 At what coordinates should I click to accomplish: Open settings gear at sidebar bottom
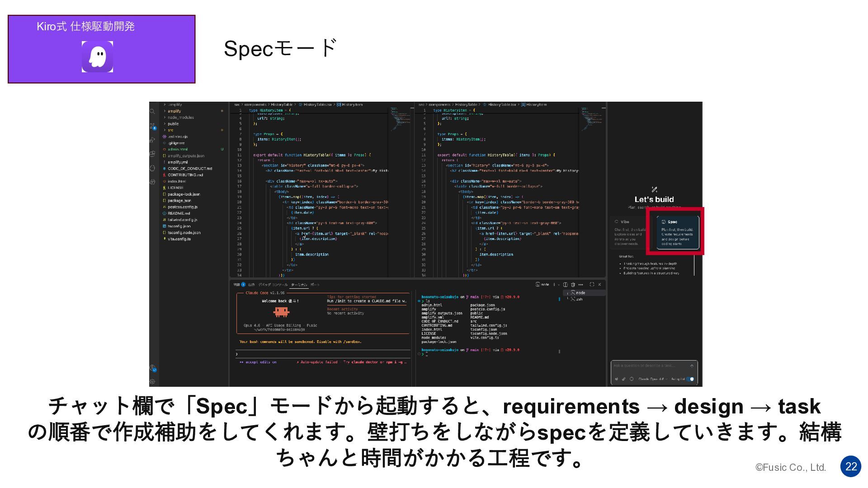click(152, 381)
